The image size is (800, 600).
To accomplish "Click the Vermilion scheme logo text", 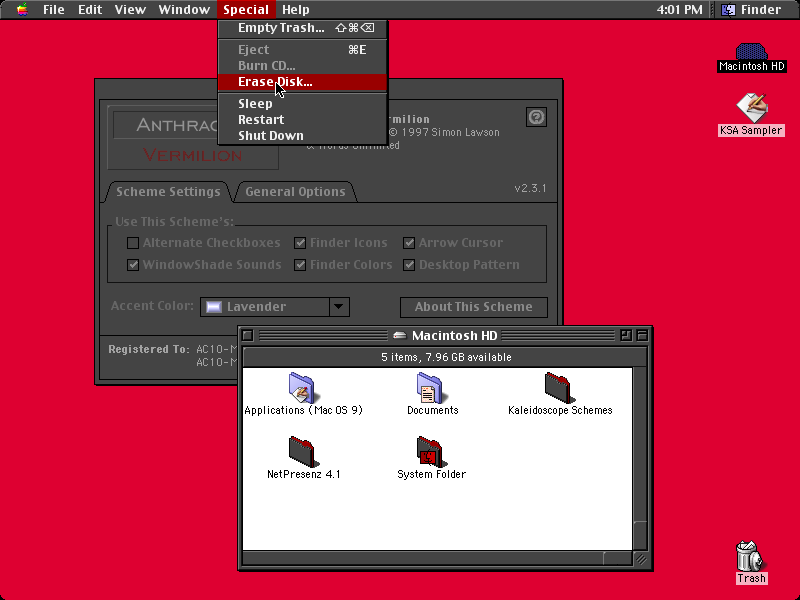I will coord(192,155).
